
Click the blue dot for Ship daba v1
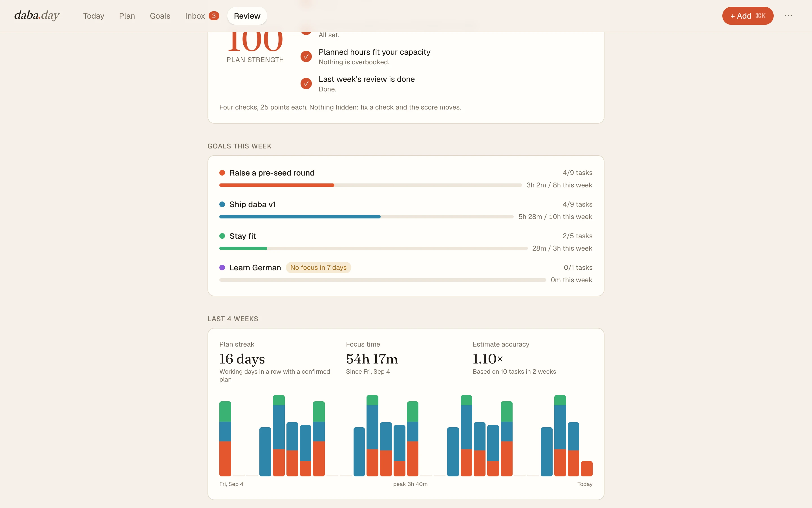[222, 204]
